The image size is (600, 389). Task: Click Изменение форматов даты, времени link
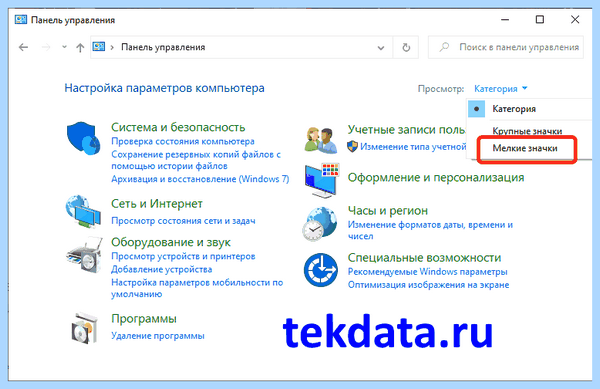coord(430,230)
